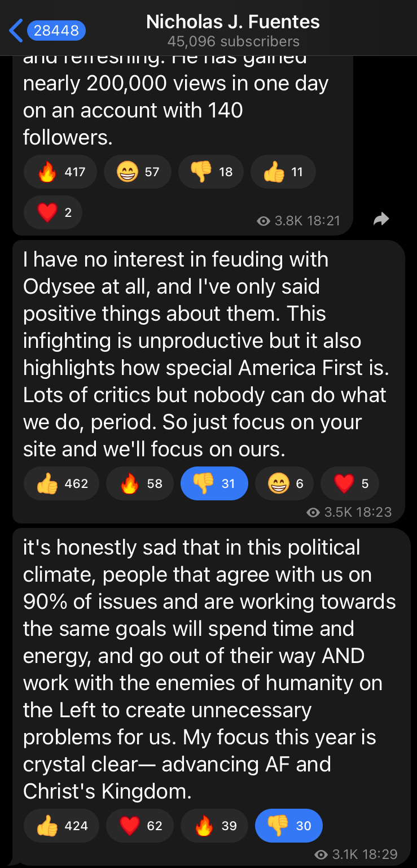Tap the thumbs up reaction showing 11

point(283,172)
